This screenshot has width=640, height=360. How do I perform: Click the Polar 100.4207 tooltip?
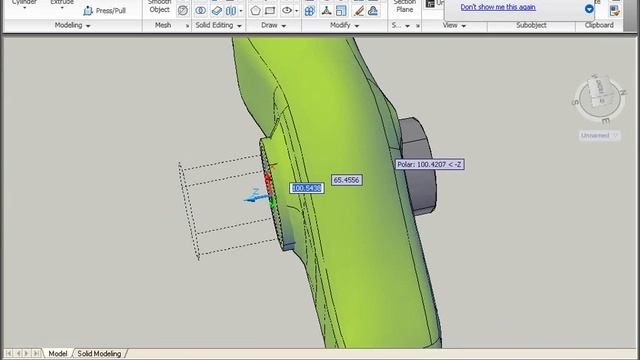[430, 164]
